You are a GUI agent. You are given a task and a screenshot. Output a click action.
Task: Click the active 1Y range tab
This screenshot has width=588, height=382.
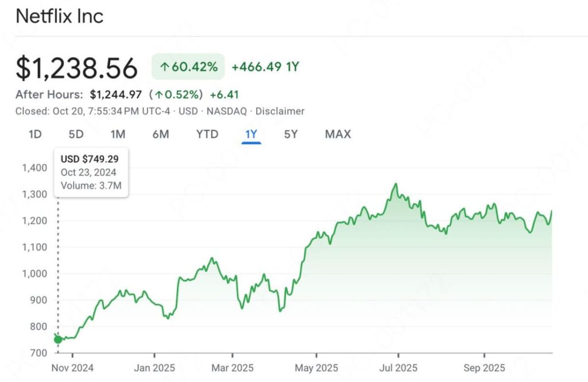point(251,134)
